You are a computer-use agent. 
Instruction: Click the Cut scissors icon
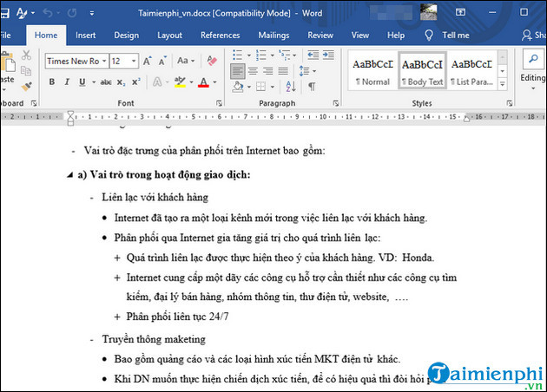point(26,55)
